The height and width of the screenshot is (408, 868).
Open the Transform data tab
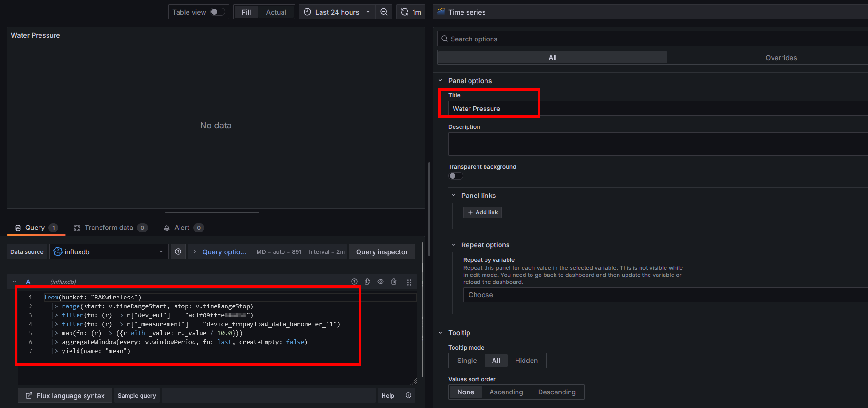point(110,228)
